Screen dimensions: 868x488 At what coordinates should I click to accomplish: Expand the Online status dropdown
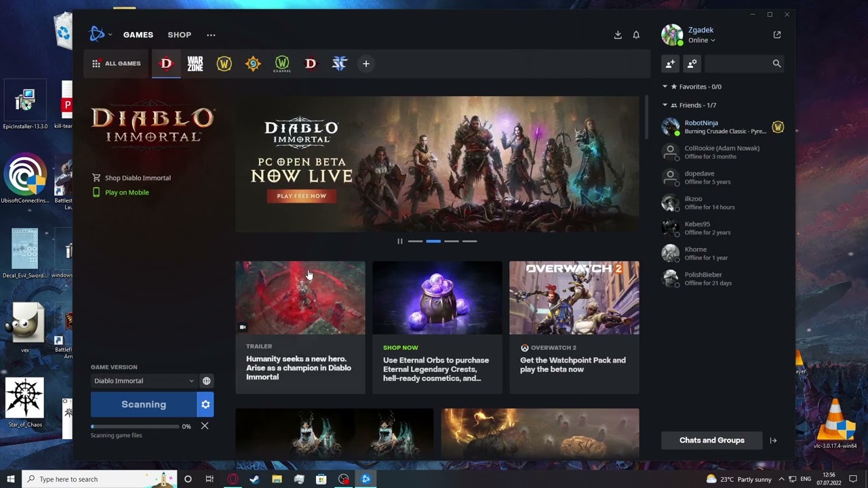[x=702, y=40]
